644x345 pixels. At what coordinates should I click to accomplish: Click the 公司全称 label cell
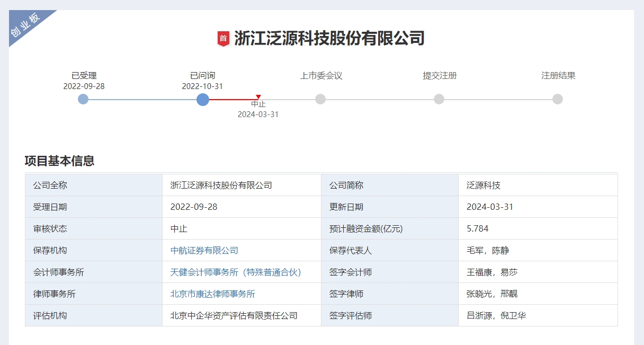pyautogui.click(x=94, y=185)
